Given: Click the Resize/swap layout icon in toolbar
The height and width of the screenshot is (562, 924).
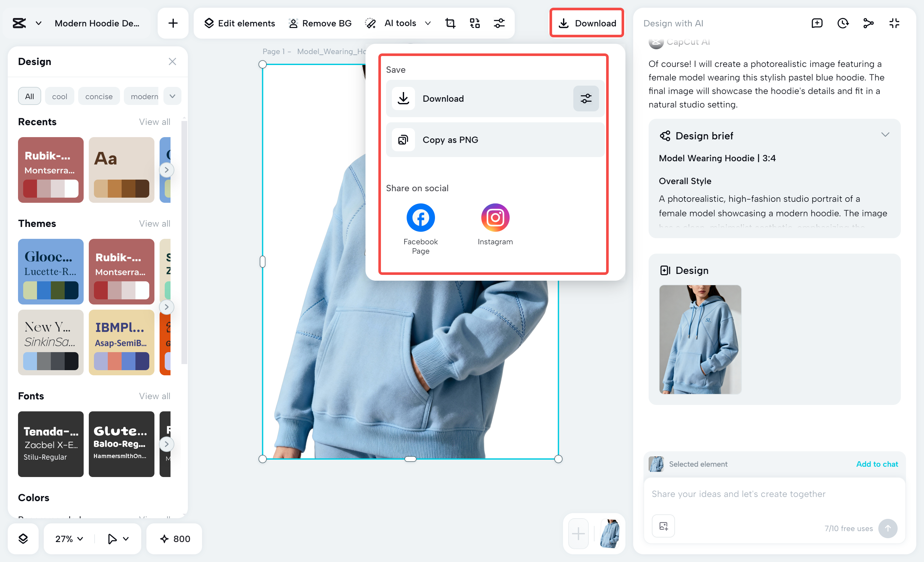Looking at the screenshot, I should pos(474,23).
